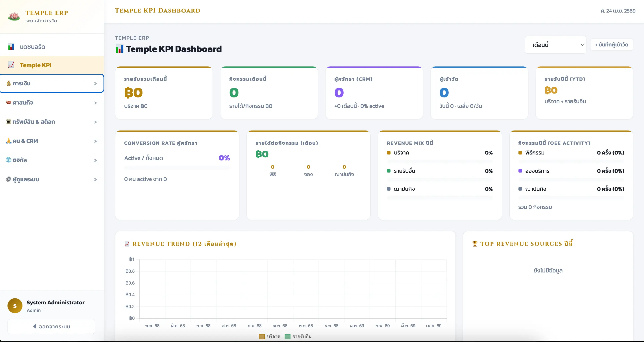The image size is (644, 342).
Task: Expand the ดิจิทัล menu chevron
Action: [x=96, y=160]
